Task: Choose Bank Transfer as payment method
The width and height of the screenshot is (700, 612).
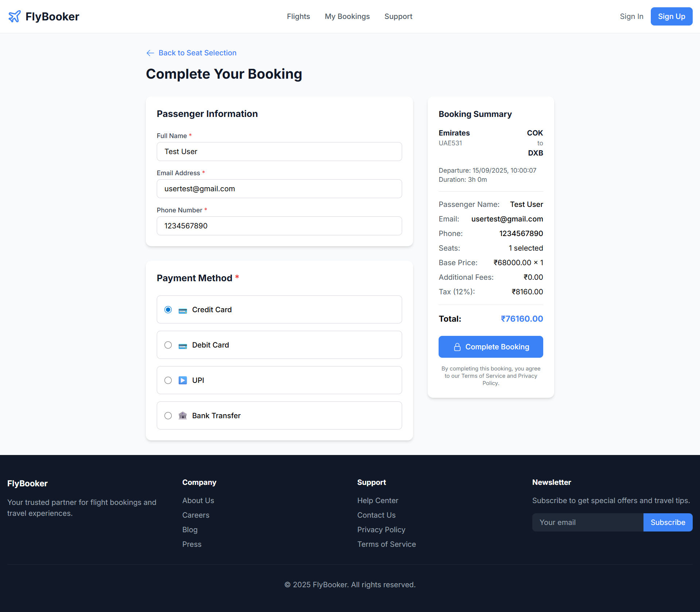Action: [x=168, y=415]
